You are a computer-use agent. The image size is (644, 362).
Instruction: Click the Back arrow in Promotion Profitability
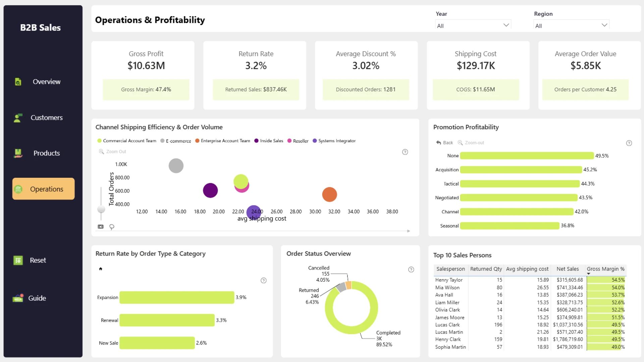click(x=438, y=142)
